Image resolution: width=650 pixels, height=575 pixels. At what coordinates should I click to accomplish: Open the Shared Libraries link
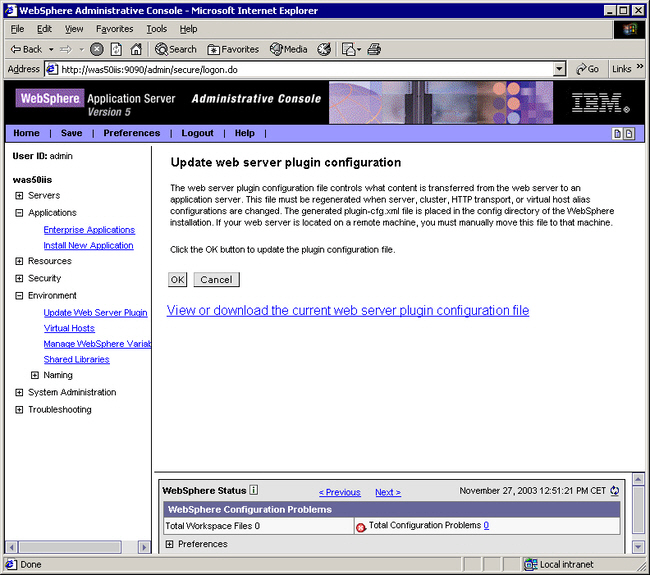click(76, 359)
